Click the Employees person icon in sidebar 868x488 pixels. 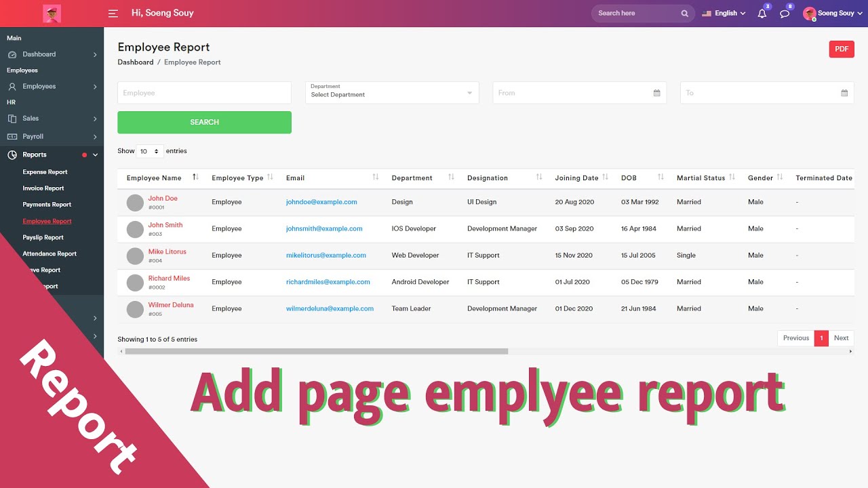tap(12, 87)
